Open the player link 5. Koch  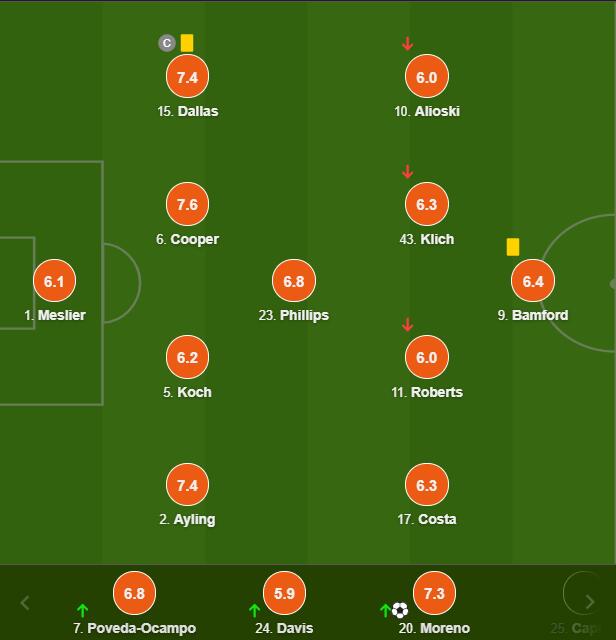pos(187,392)
